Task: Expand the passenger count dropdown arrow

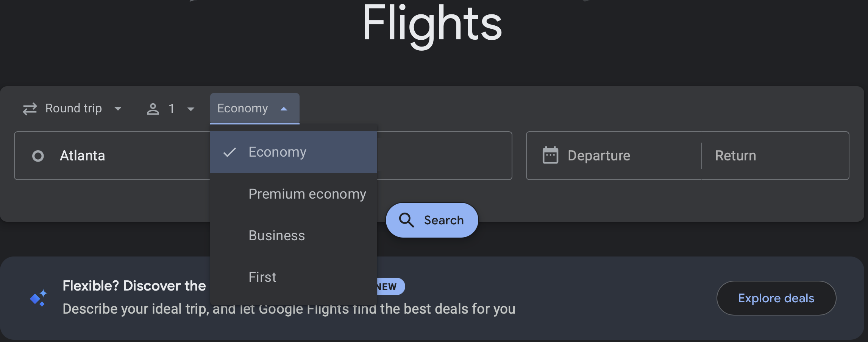Action: (190, 109)
